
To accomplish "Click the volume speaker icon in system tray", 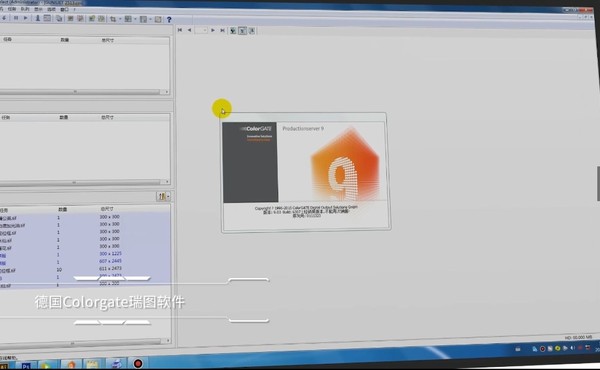I will [572, 348].
